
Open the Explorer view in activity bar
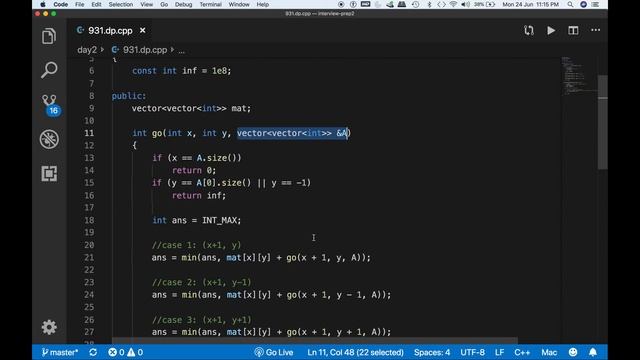pyautogui.click(x=49, y=36)
